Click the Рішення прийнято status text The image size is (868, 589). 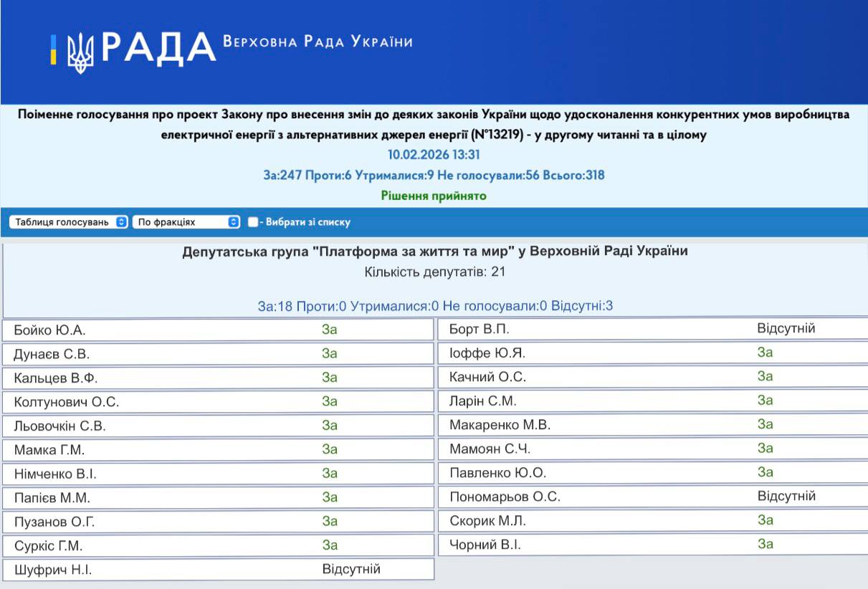(433, 196)
